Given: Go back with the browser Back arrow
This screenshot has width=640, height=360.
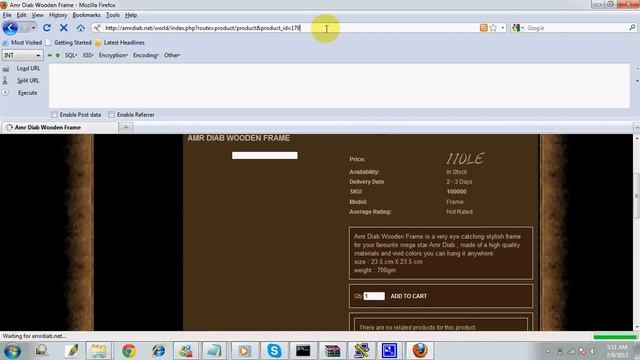Looking at the screenshot, I should (10, 28).
